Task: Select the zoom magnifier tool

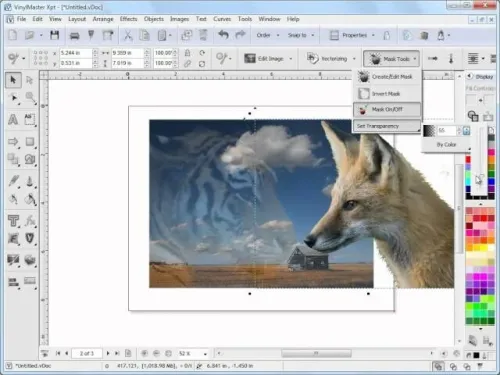Action: pyautogui.click(x=30, y=98)
